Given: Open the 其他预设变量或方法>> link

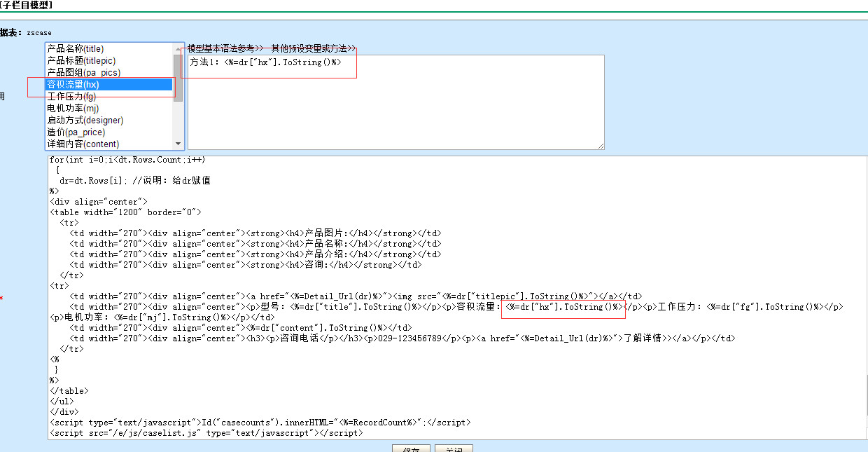Looking at the screenshot, I should point(314,48).
